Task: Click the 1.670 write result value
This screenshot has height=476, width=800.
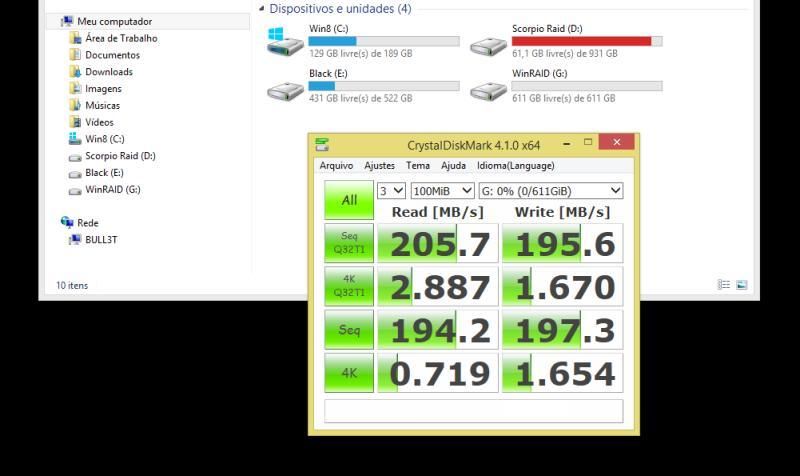Action: click(563, 286)
